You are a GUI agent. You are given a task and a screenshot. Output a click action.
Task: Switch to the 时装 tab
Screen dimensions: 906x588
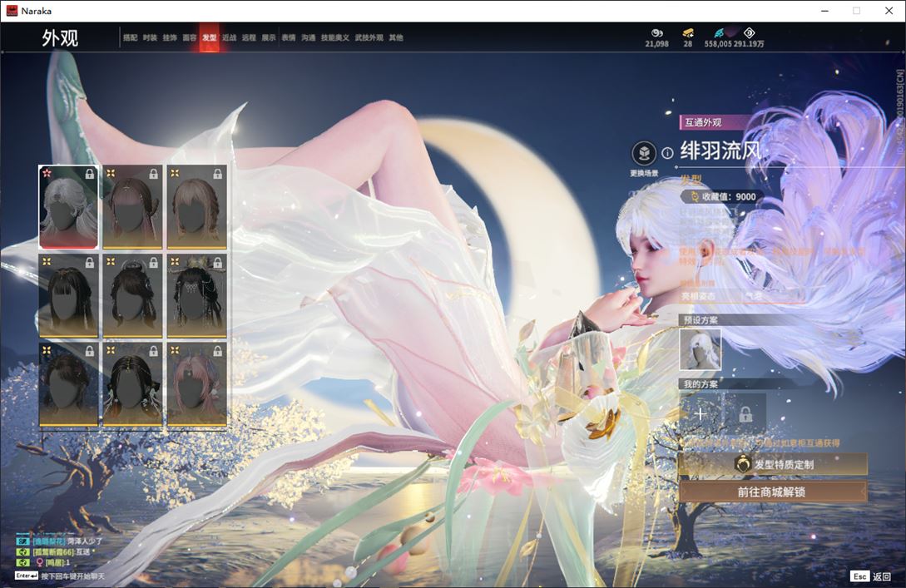point(150,37)
